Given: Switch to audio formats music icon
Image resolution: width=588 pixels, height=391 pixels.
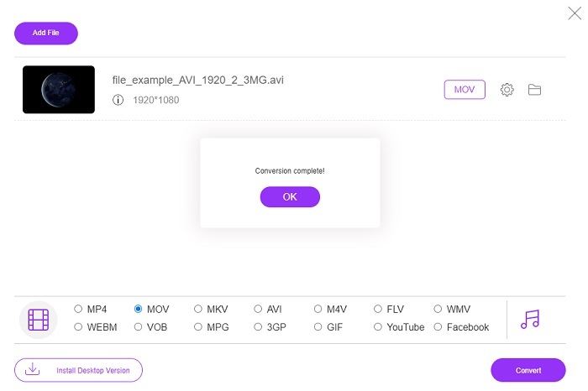Looking at the screenshot, I should (530, 319).
